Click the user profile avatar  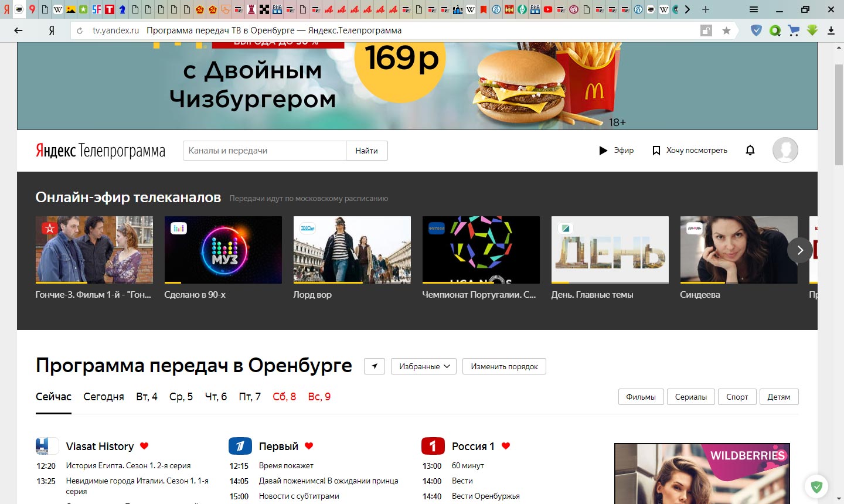click(785, 150)
